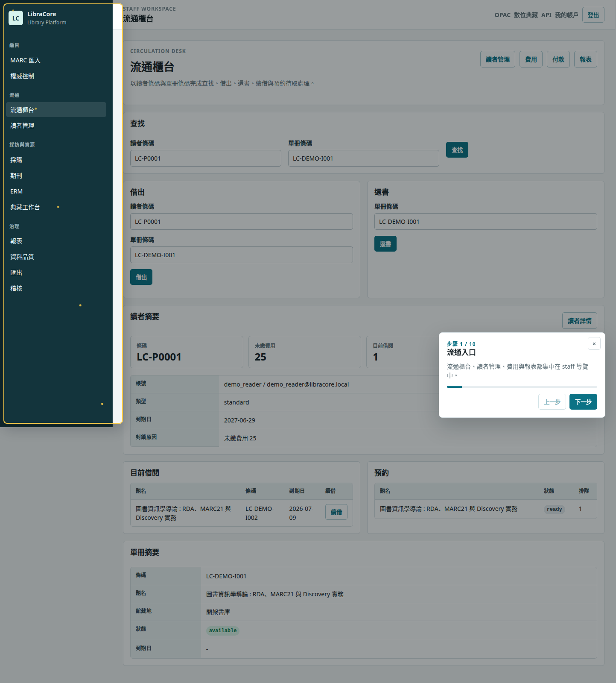Click the 還書 return button
Viewport: 616px width, 683px height.
(x=385, y=243)
